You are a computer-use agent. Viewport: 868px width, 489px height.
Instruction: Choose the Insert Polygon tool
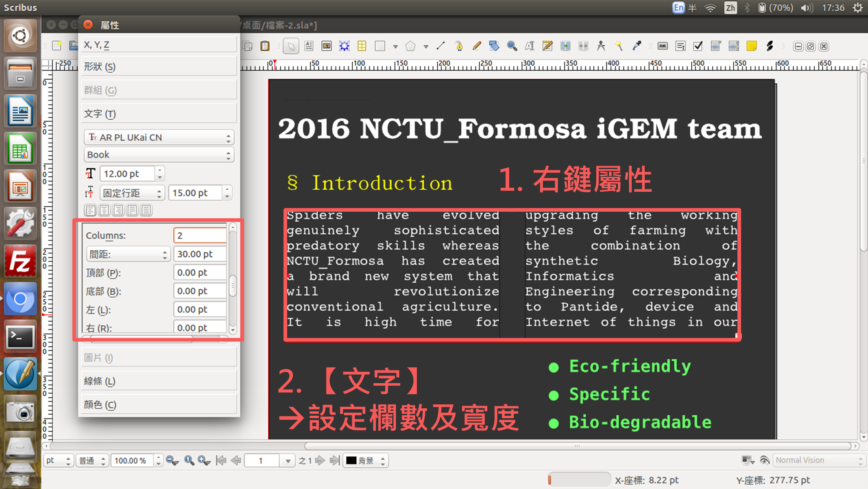411,46
